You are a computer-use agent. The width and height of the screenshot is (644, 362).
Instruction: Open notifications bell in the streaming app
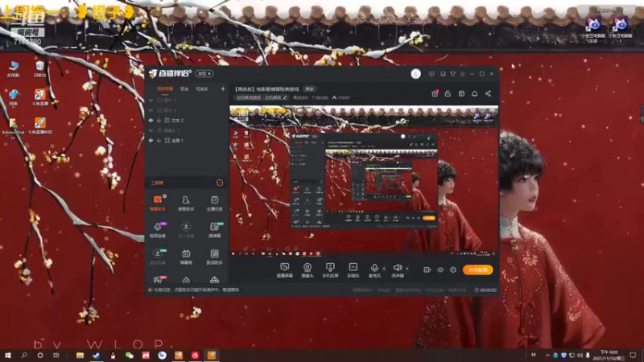pos(474,93)
